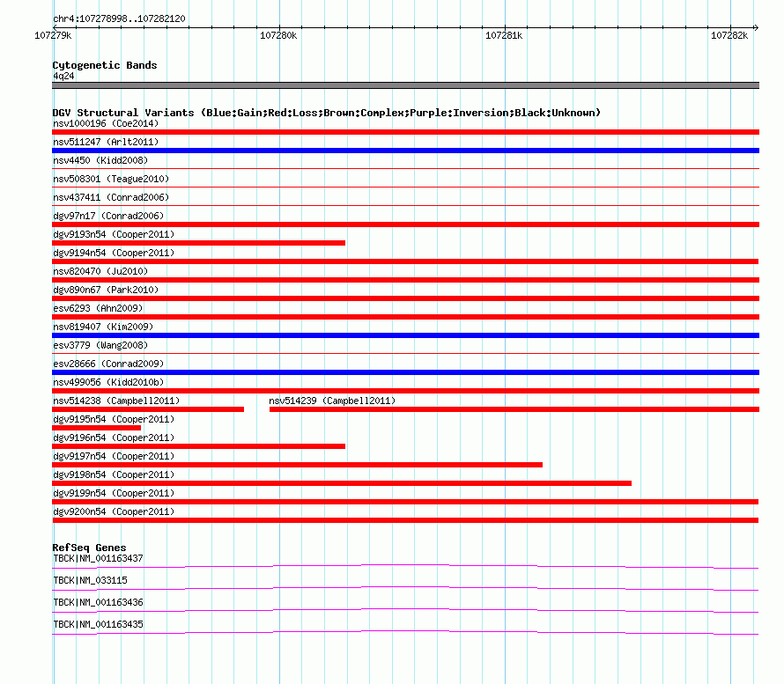Click the RefSeq Genes track title

89,548
